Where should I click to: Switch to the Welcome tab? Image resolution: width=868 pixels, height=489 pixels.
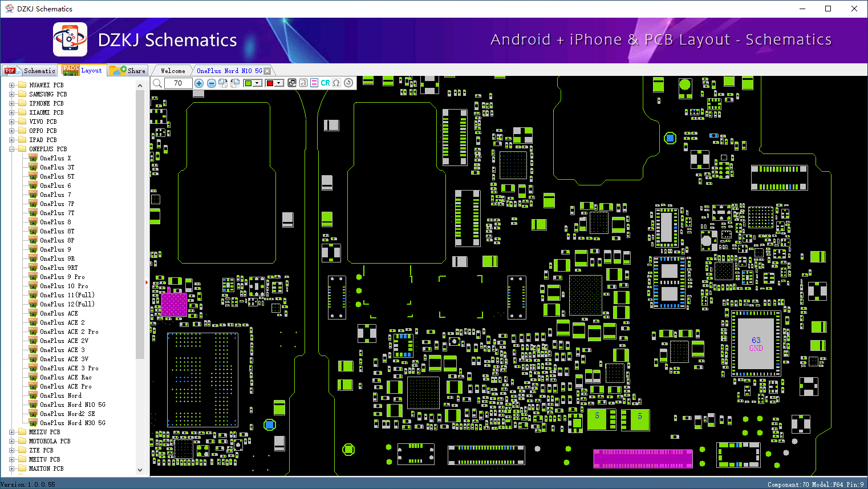coord(173,71)
